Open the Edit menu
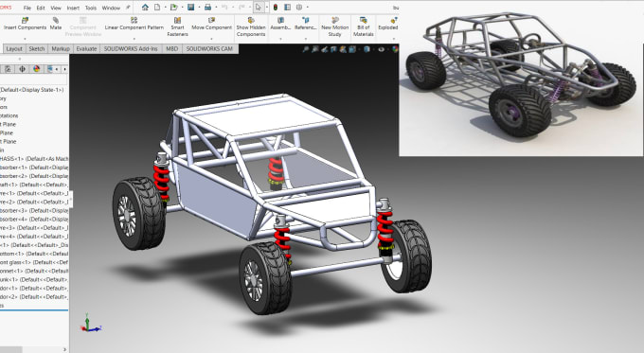Viewport: 644px width, 353px height. tap(41, 8)
